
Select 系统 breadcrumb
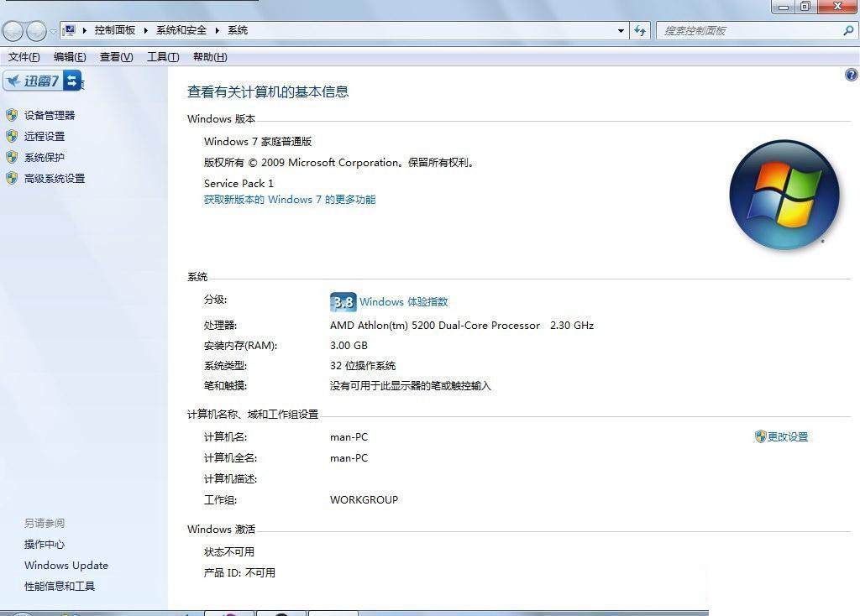(238, 30)
